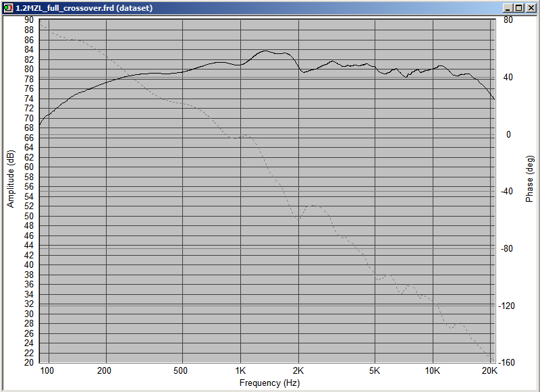This screenshot has width=540, height=392.
Task: Click the Phase (deg) axis label
Action: click(x=529, y=179)
